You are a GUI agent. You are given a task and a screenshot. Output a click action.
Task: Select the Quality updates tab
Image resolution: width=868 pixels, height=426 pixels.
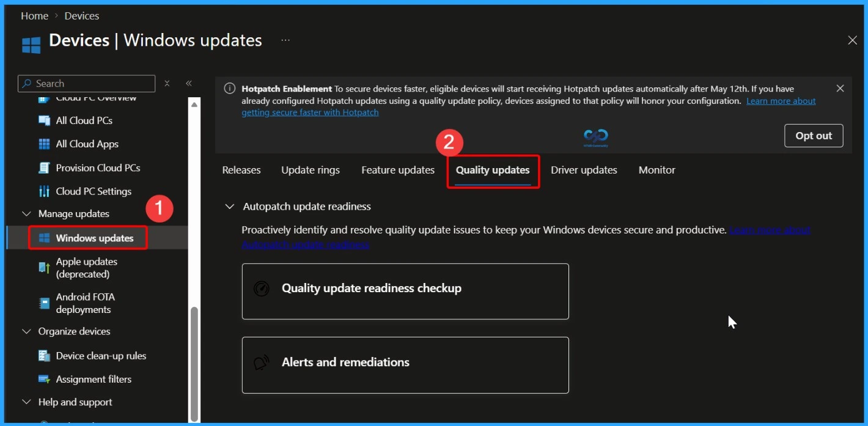coord(493,171)
